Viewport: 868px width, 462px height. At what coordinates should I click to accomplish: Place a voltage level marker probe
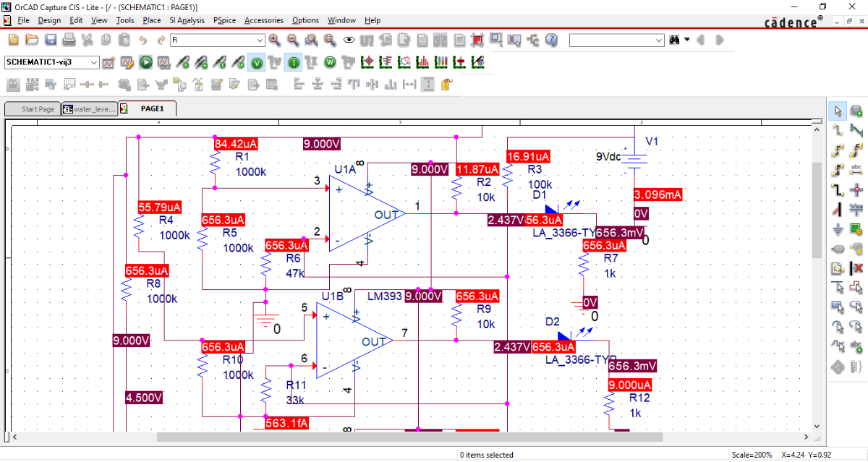pos(183,63)
